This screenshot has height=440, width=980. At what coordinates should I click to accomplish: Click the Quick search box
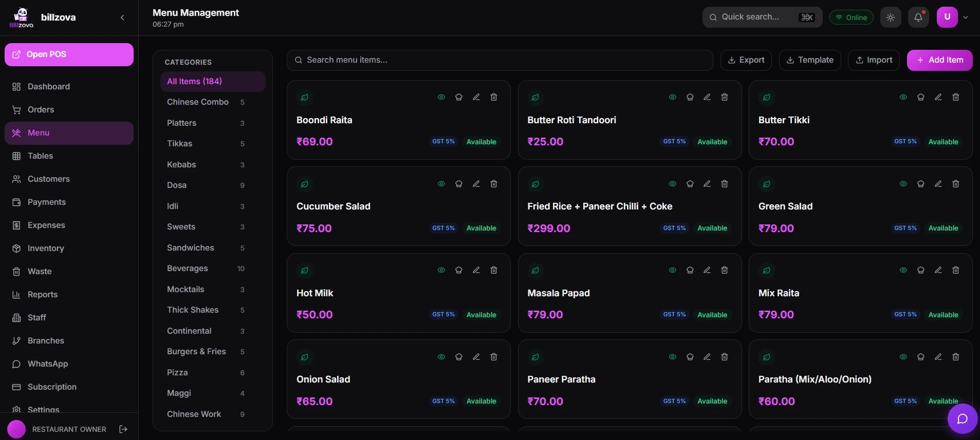pos(762,17)
